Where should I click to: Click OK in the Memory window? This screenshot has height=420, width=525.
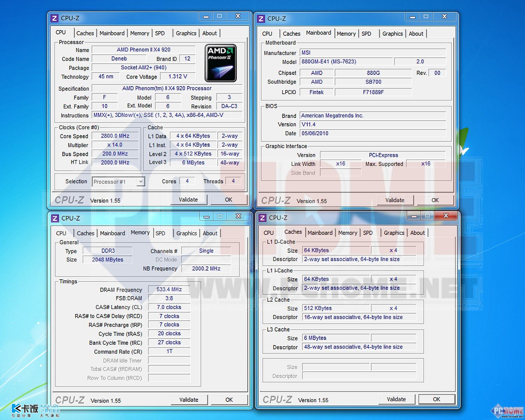point(229,400)
